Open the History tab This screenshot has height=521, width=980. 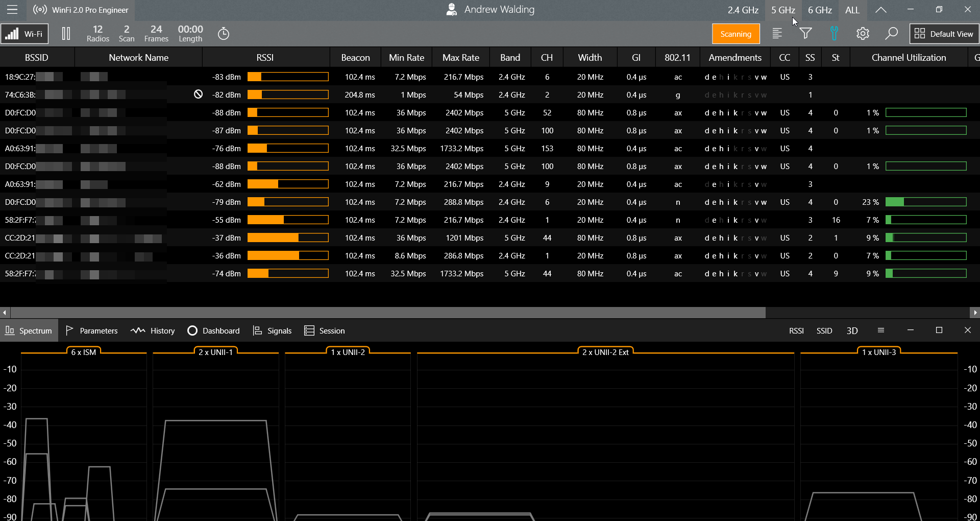click(x=152, y=330)
